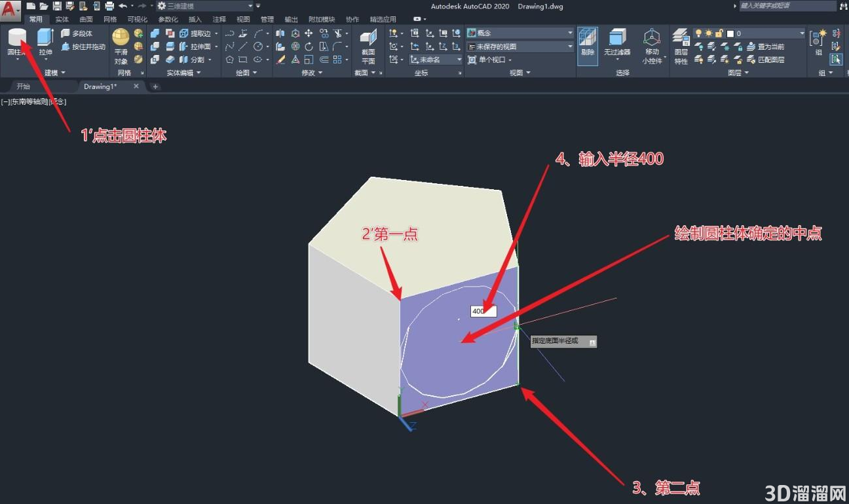Click layer 0 white color swatch

click(x=730, y=33)
